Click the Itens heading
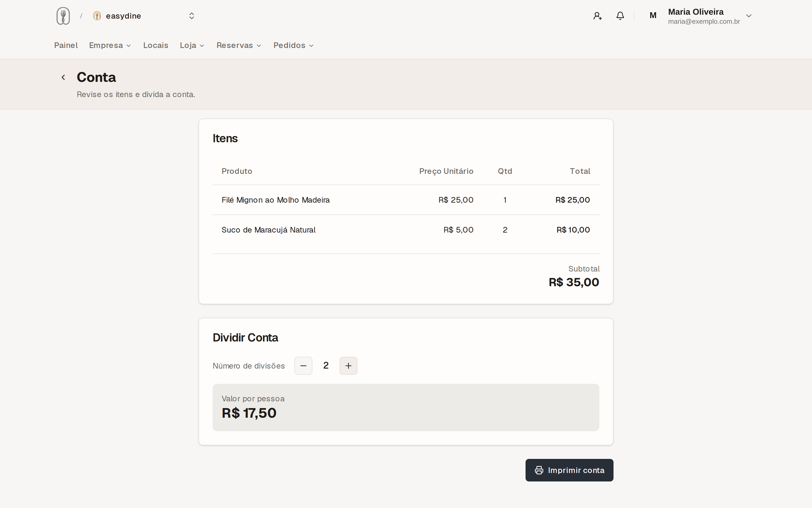This screenshot has width=812, height=508. (225, 138)
